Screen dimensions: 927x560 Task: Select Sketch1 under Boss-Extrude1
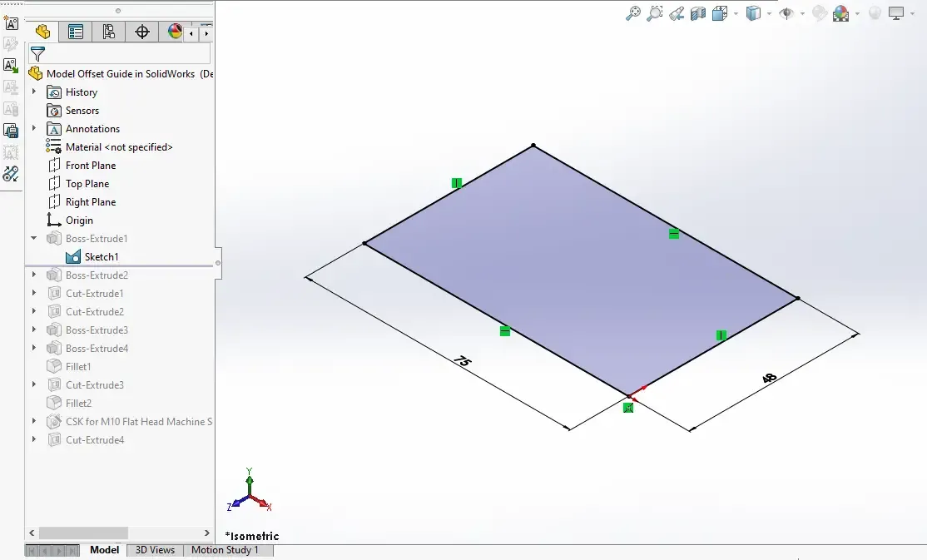(101, 257)
